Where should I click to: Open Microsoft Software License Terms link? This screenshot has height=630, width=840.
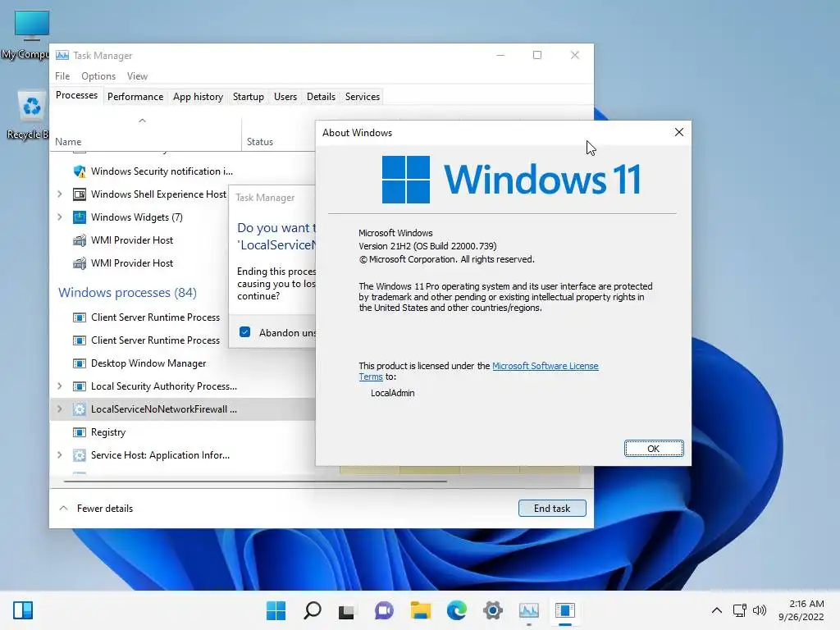(545, 366)
